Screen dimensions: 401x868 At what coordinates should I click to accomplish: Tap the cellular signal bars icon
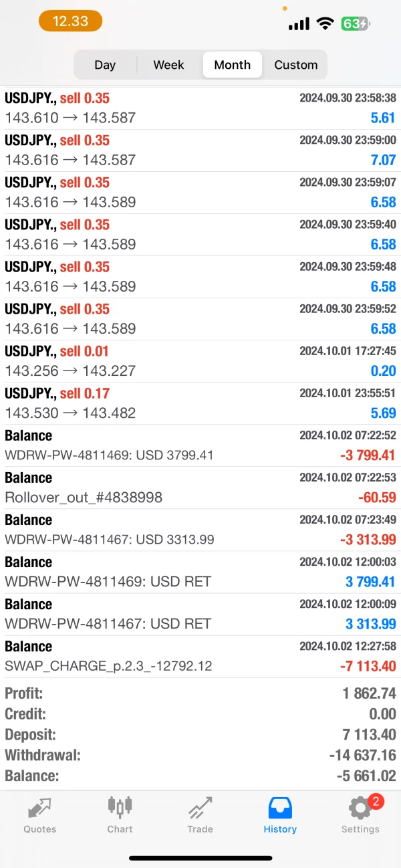tap(299, 24)
